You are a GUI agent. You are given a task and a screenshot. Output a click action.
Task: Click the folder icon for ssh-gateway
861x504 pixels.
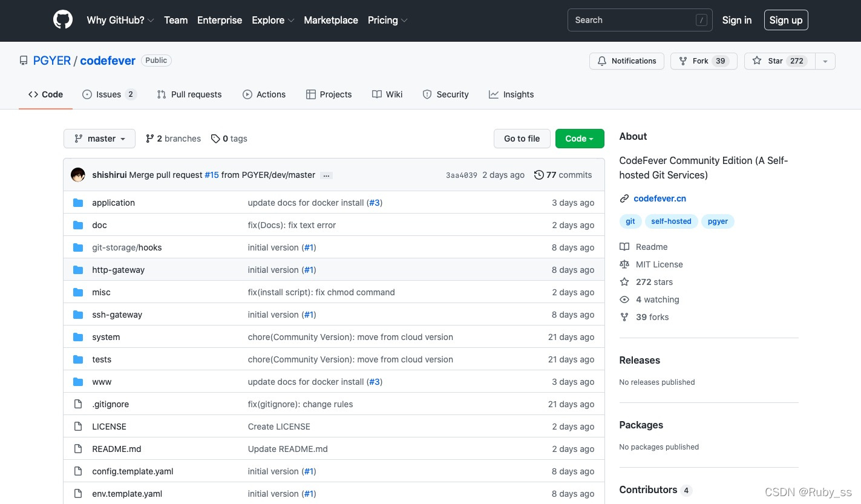click(78, 315)
